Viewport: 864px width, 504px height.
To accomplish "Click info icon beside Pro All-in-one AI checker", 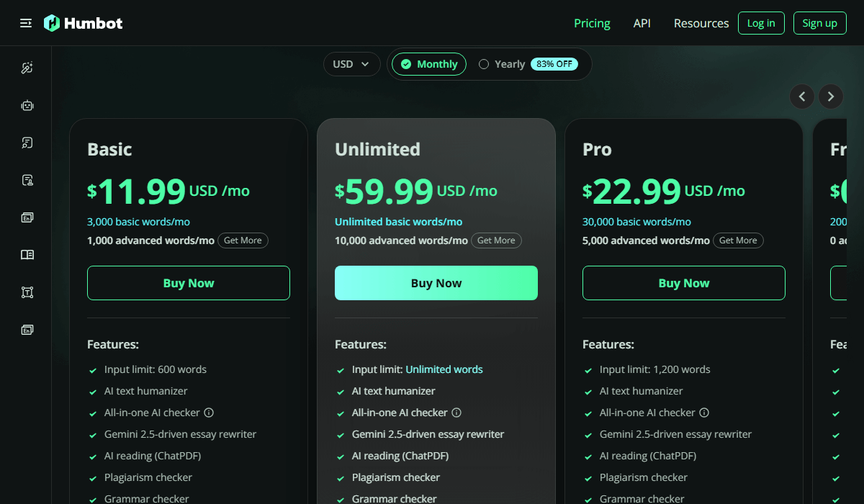I will [x=704, y=413].
